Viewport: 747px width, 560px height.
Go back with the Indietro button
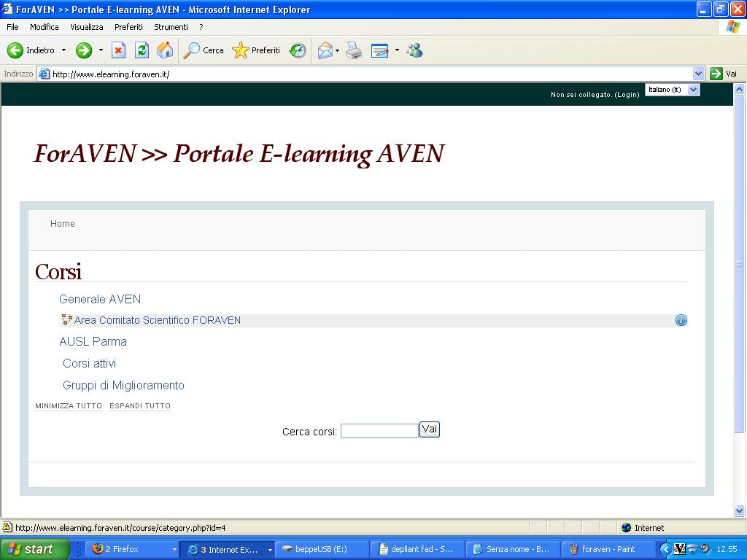tap(31, 50)
